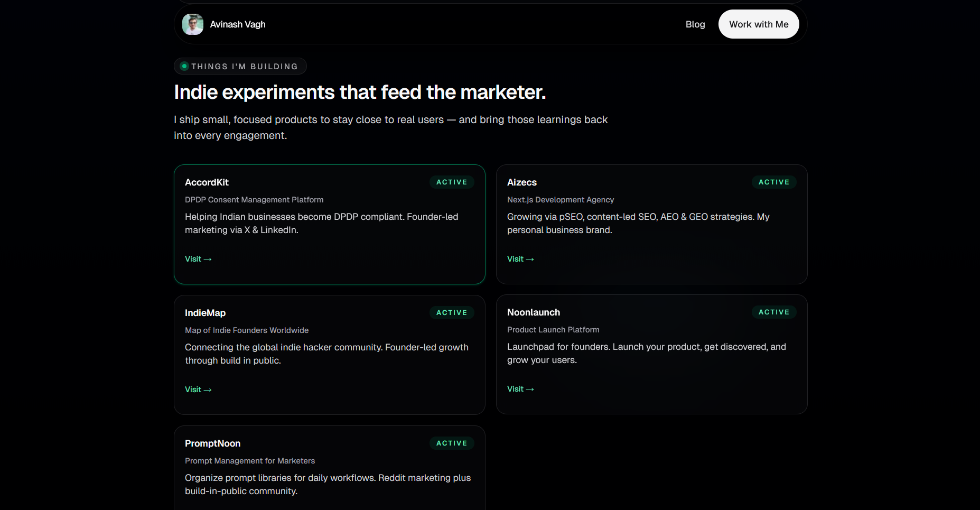
Task: Open the PromptNoon card heading
Action: tap(212, 443)
